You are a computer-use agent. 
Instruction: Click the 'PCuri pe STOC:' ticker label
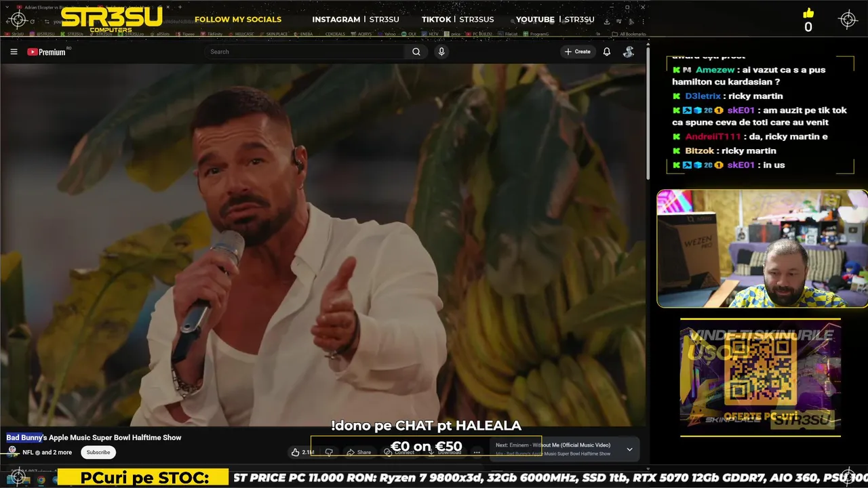pos(144,478)
